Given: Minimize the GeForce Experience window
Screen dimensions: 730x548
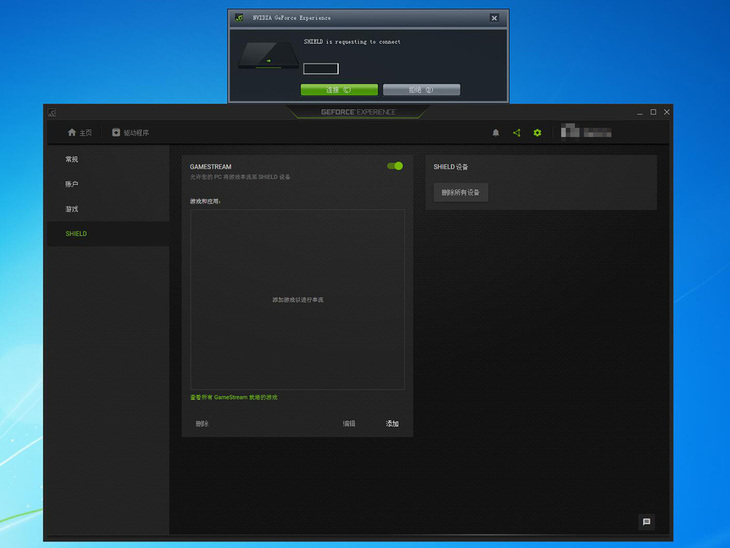Looking at the screenshot, I should (640, 112).
